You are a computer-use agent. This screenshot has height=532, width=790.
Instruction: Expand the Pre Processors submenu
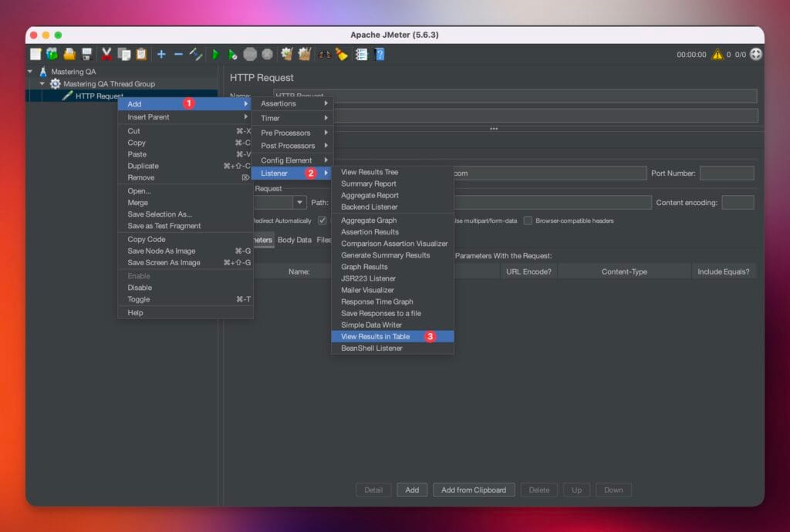pyautogui.click(x=292, y=133)
